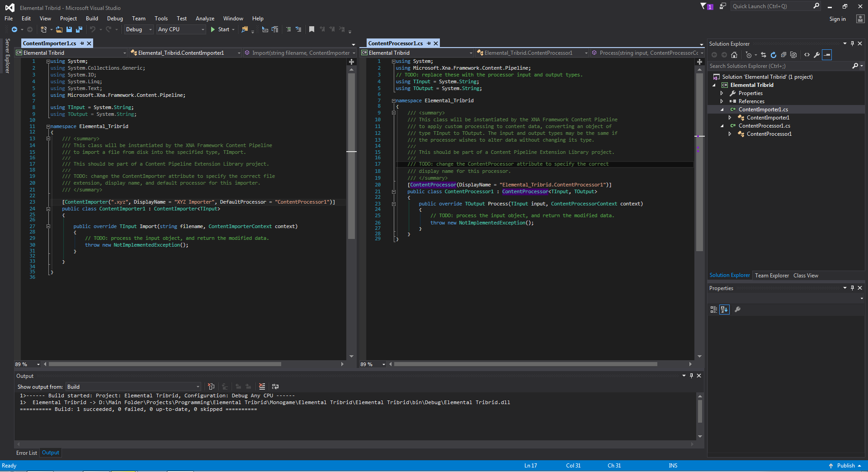868x472 pixels.
Task: Click the Toggle Bookmark toolbar icon
Action: 311,29
